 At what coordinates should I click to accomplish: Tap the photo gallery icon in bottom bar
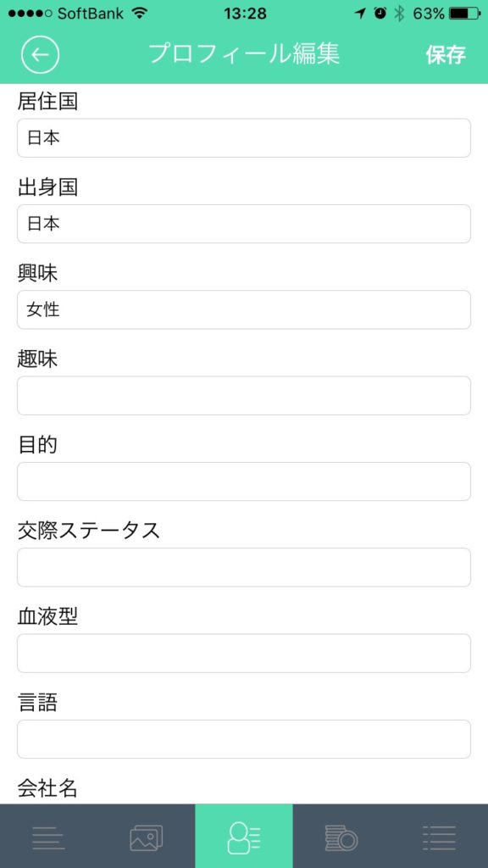(x=146, y=835)
